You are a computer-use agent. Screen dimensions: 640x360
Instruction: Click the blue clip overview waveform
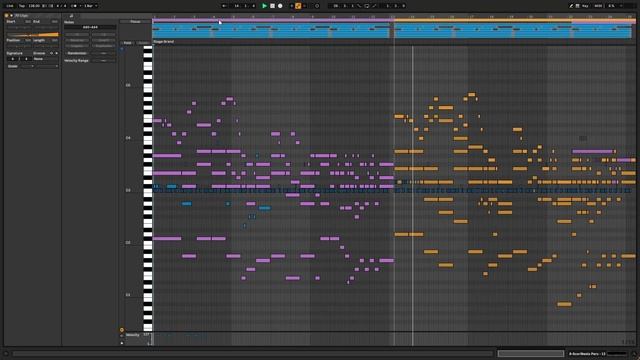tap(392, 31)
